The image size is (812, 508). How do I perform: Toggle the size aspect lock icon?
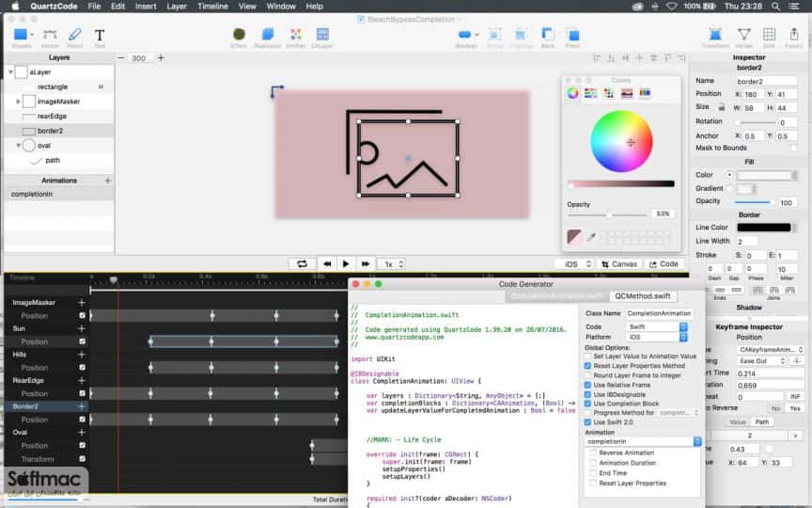pyautogui.click(x=721, y=107)
